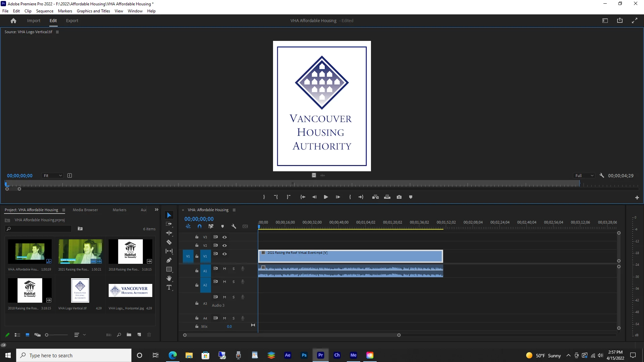
Task: Click New Bin folder icon
Action: [129, 335]
